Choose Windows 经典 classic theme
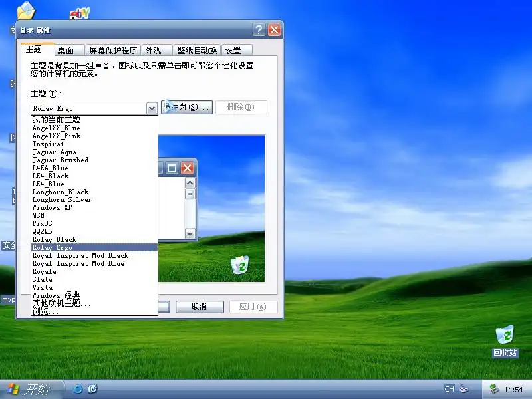Screen dimensions: 532x399 point(94,295)
